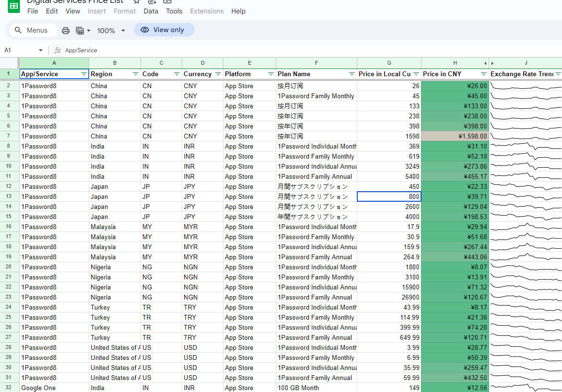Click the Google Sheets home icon
Screen dimensions: 562x392
13,5
